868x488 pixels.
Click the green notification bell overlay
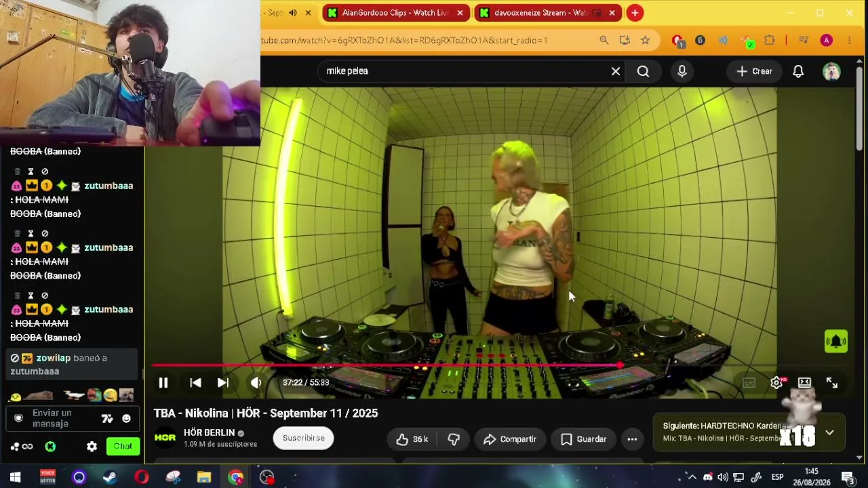[x=836, y=341]
